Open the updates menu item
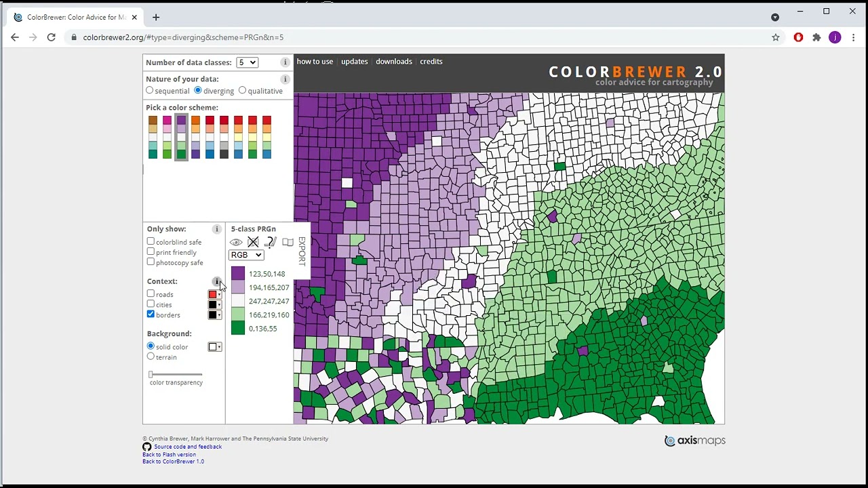 (355, 62)
